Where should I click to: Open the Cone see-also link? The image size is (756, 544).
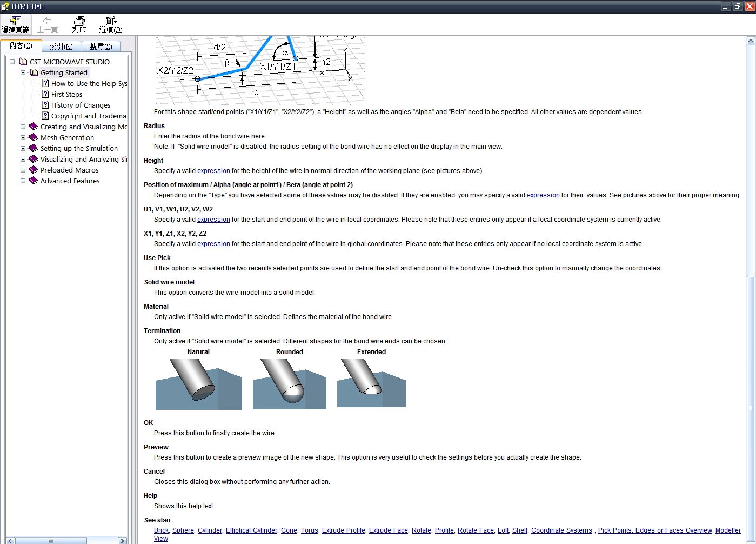coord(289,530)
